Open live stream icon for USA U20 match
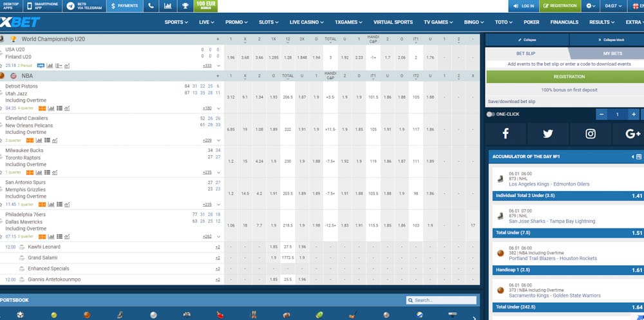The image size is (644, 320). pos(41,65)
